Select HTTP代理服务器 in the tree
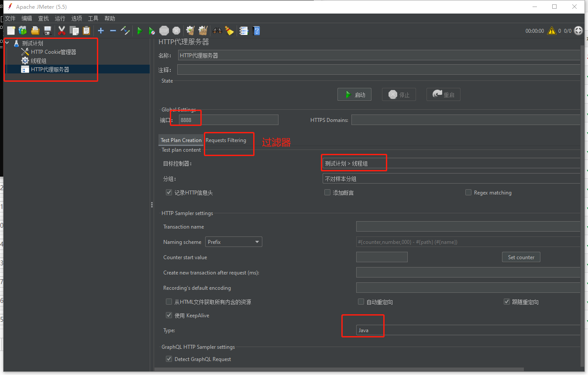 coord(50,69)
